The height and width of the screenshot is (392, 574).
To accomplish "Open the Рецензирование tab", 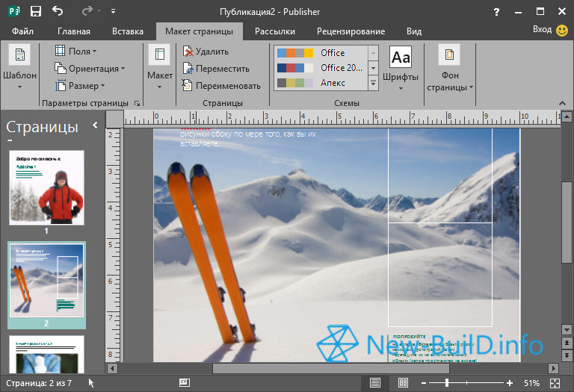I will click(351, 31).
